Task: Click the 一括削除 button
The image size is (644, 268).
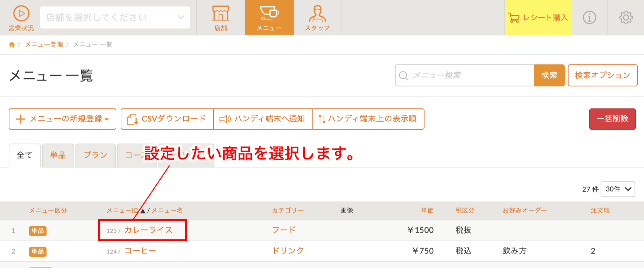Action: tap(612, 119)
